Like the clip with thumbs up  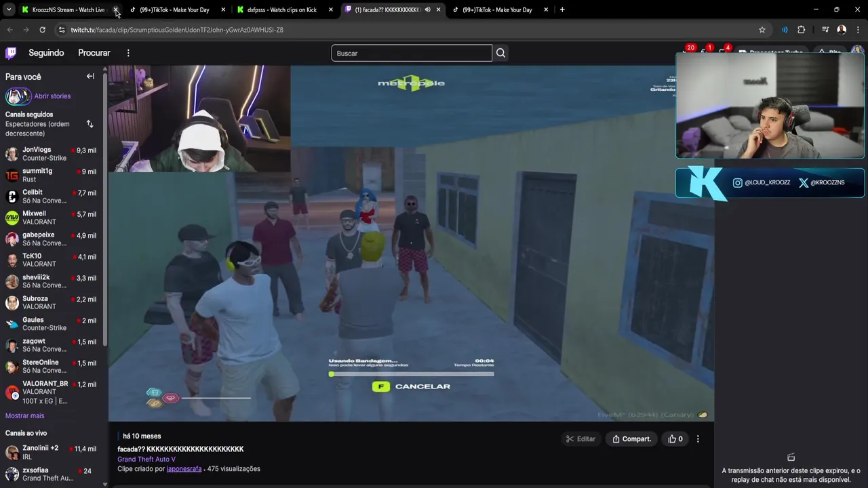pos(675,439)
